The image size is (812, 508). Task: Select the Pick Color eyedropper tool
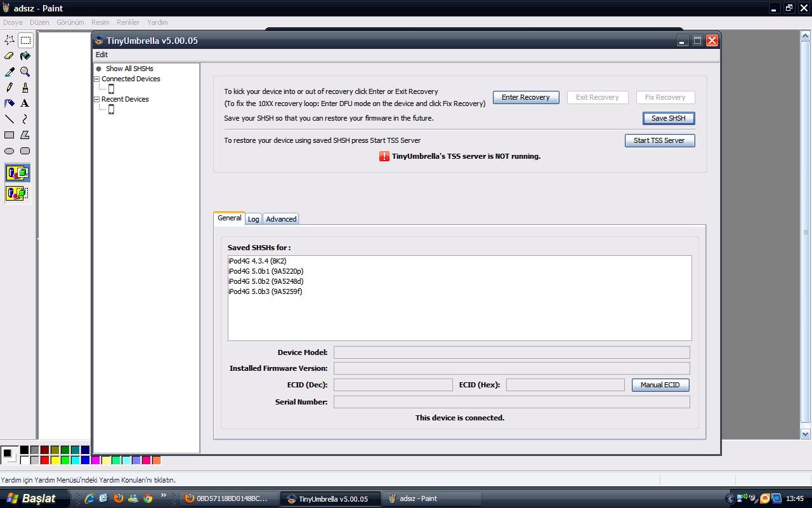(10, 72)
